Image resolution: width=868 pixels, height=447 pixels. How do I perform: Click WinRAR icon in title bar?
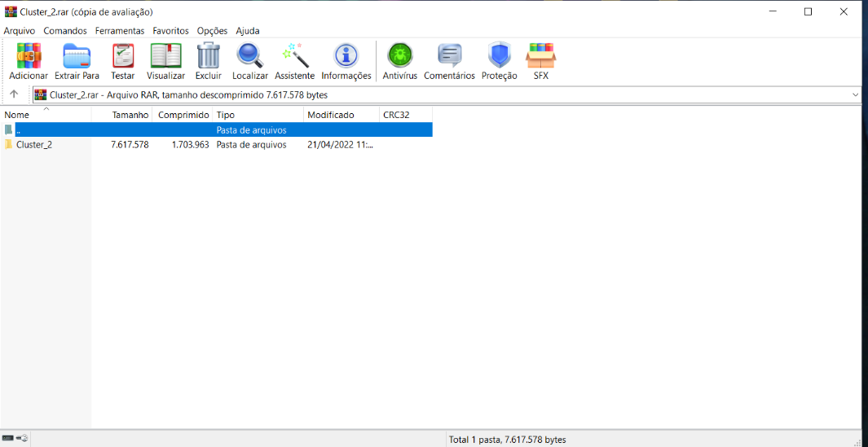10,11
